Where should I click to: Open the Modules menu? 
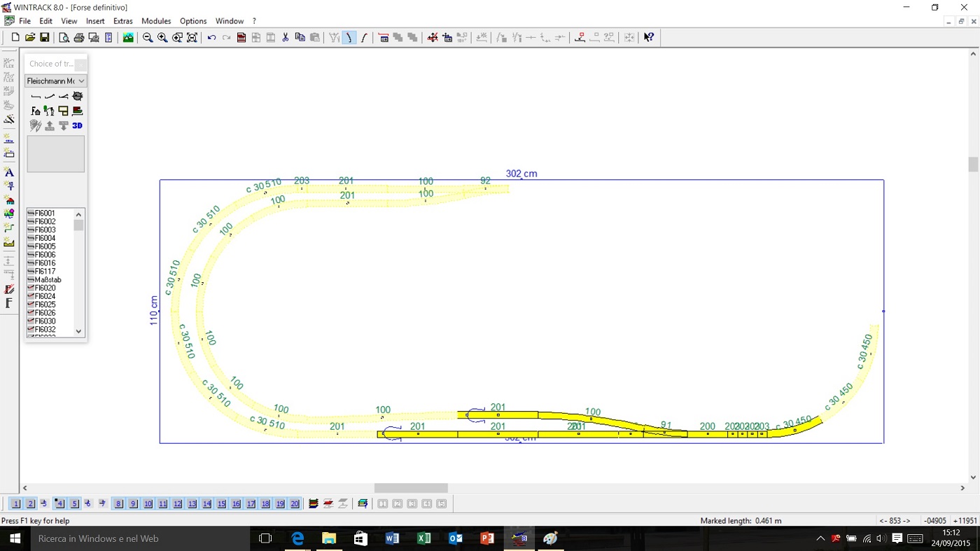[156, 21]
